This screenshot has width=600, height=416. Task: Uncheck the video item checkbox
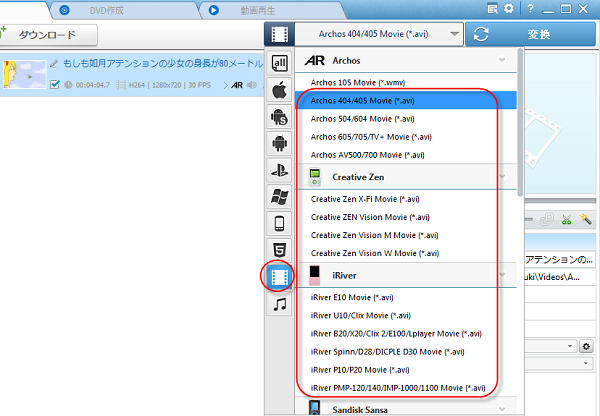(55, 85)
